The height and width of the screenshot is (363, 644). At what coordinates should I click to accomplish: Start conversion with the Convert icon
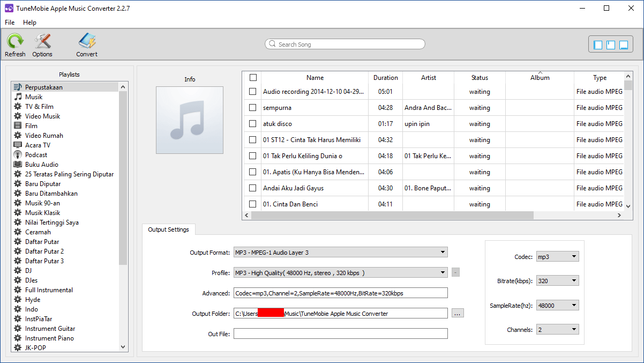[x=87, y=41]
